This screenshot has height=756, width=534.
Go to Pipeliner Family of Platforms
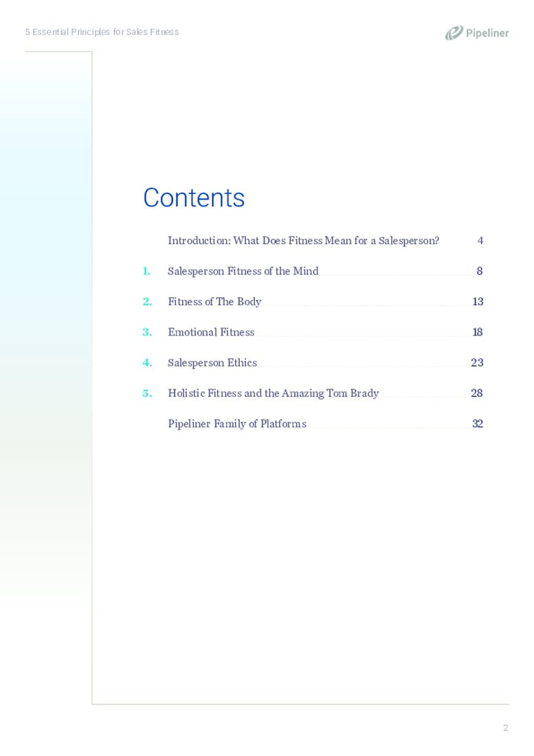pos(236,424)
